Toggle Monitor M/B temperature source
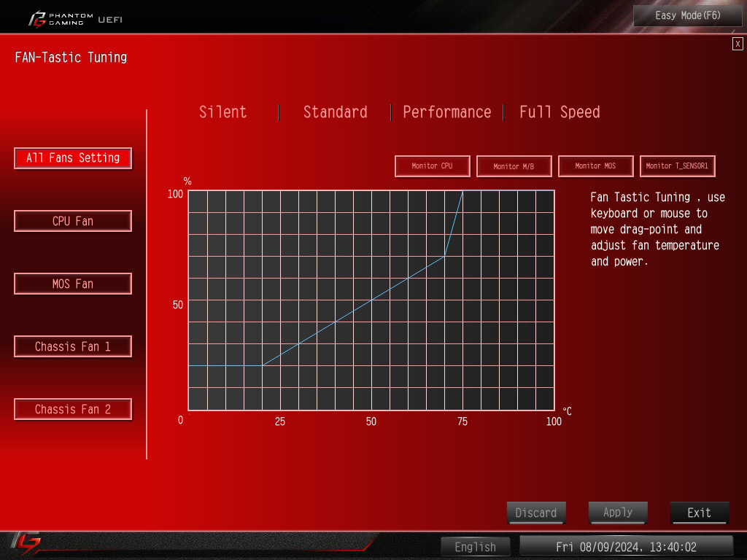747x560 pixels. 514,166
